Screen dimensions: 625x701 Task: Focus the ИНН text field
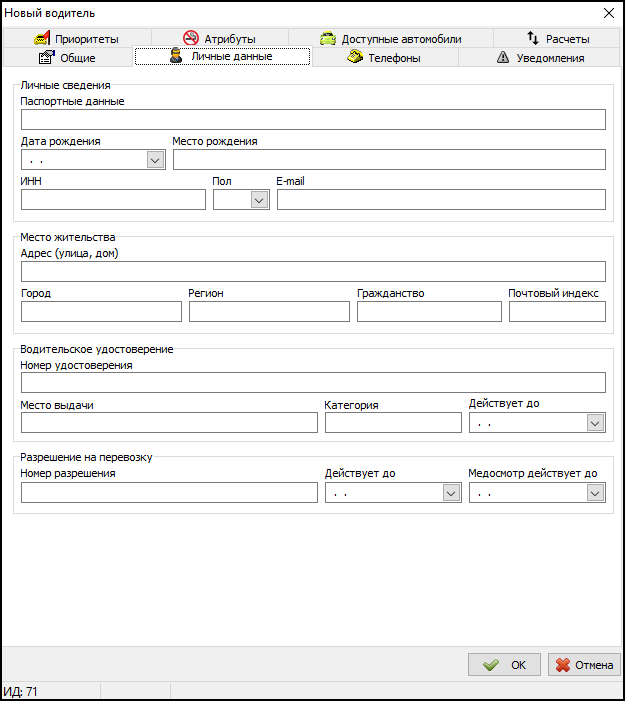[113, 200]
